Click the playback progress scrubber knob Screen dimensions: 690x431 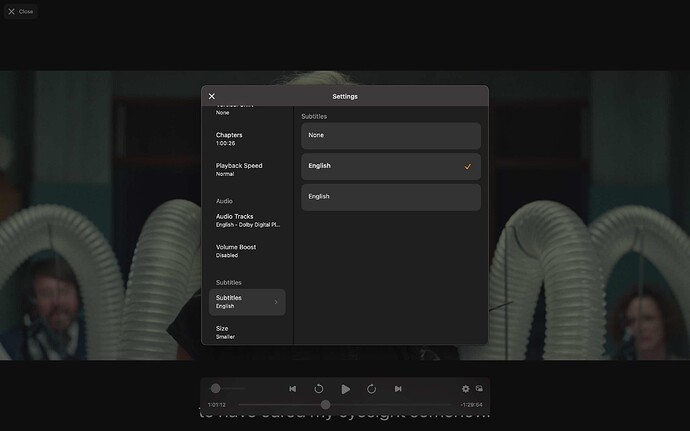pos(325,405)
